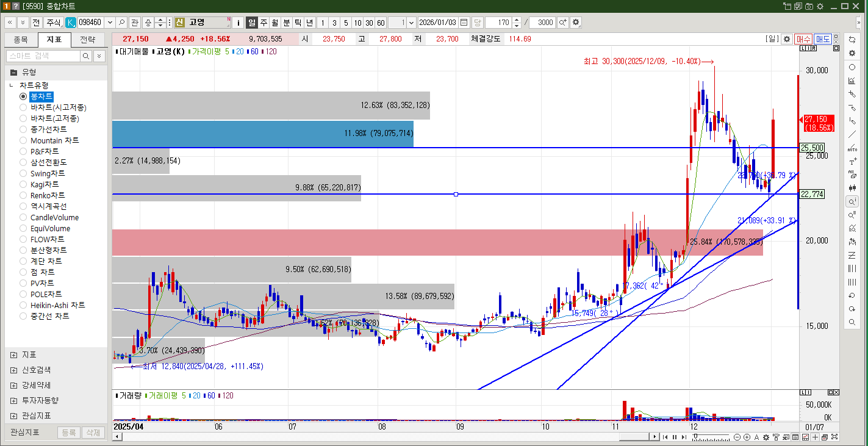Expand the right panel double-chevron

[859, 23]
